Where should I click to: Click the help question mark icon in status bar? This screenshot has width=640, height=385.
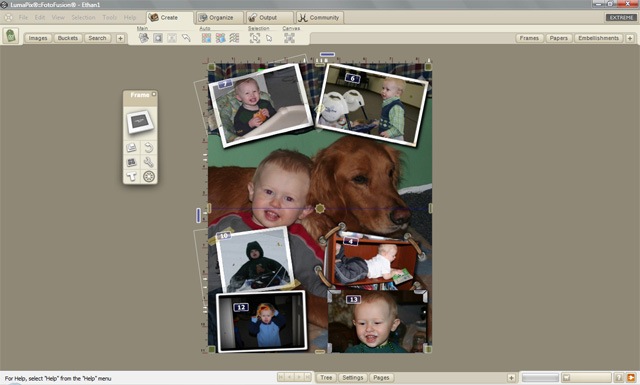[x=619, y=378]
